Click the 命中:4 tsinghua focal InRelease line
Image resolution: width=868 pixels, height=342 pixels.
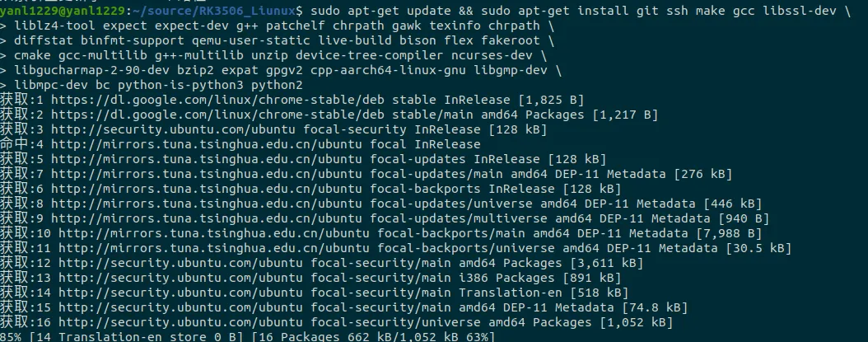click(x=240, y=145)
